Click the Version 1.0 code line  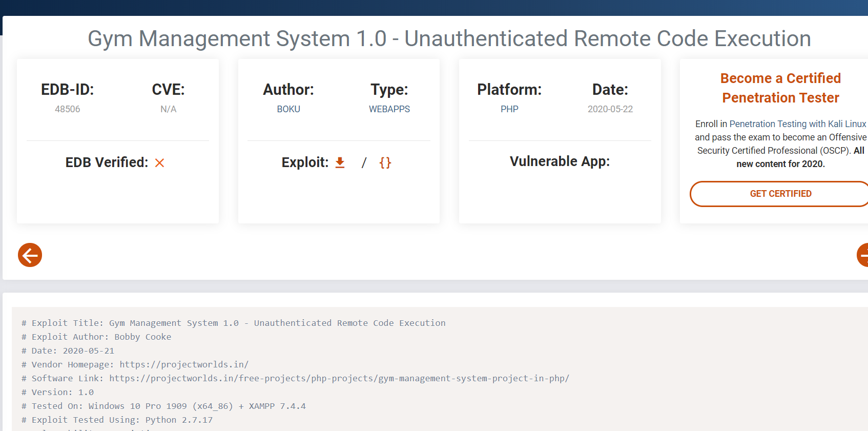click(x=58, y=392)
